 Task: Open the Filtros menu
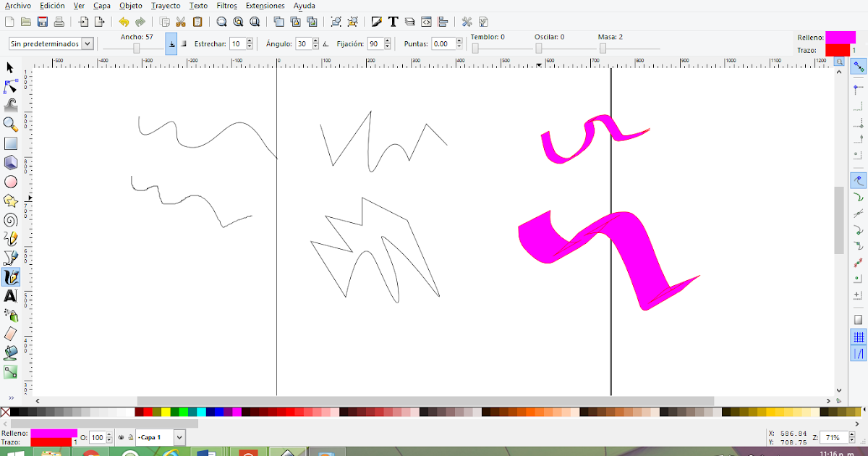226,6
